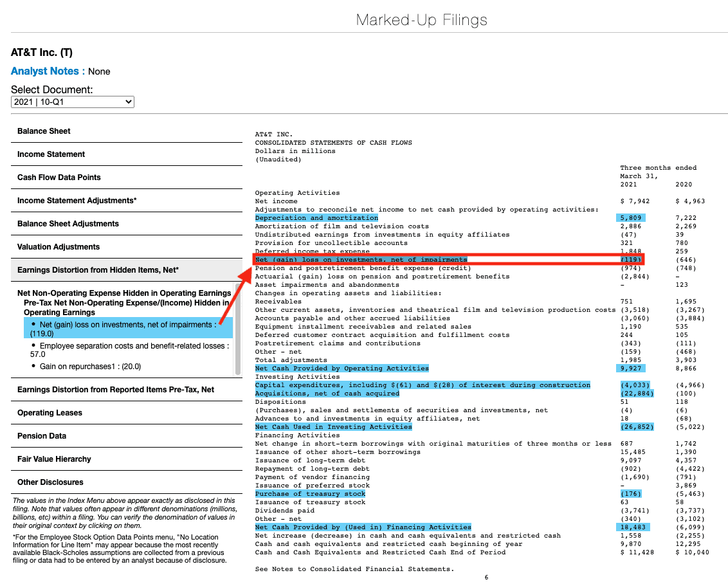The image size is (728, 582).
Task: Click the Net income row label
Action: coord(277,201)
